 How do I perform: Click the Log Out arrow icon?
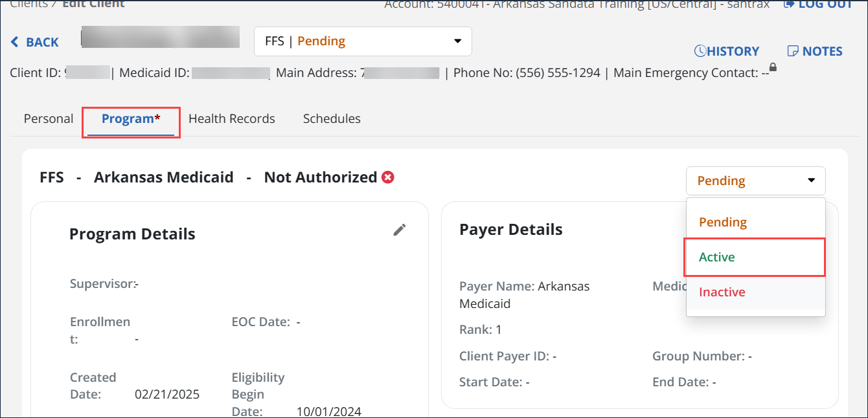pos(789,4)
